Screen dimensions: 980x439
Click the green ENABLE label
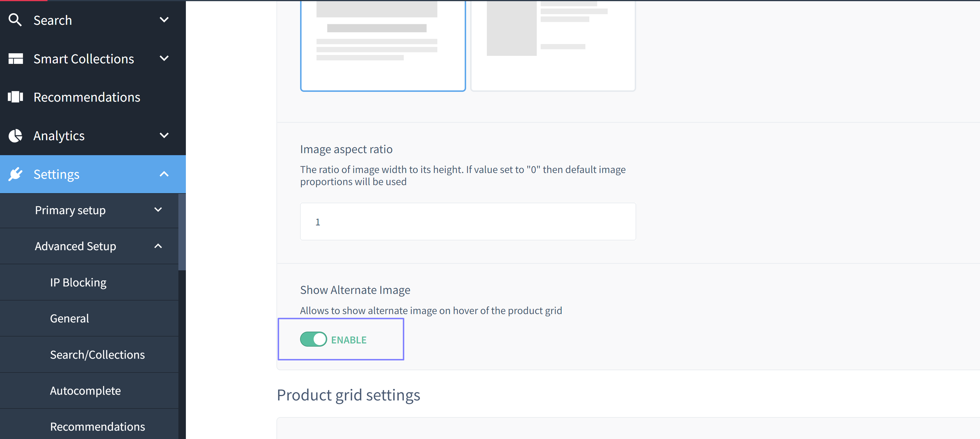pos(348,340)
